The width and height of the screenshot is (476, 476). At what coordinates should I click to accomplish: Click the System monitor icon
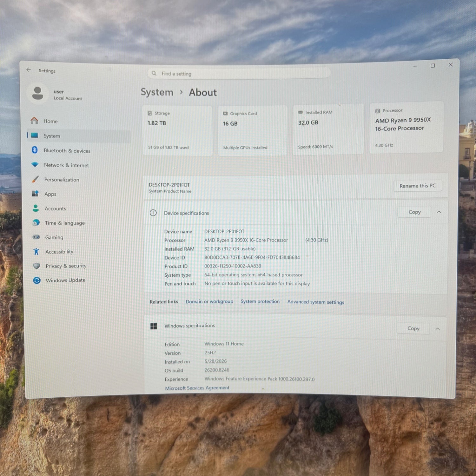(35, 136)
